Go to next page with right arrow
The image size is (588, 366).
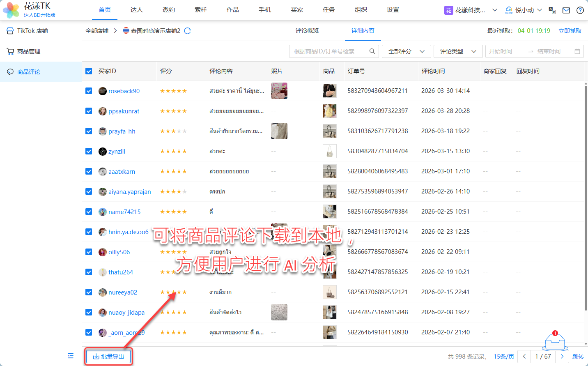[562, 357]
